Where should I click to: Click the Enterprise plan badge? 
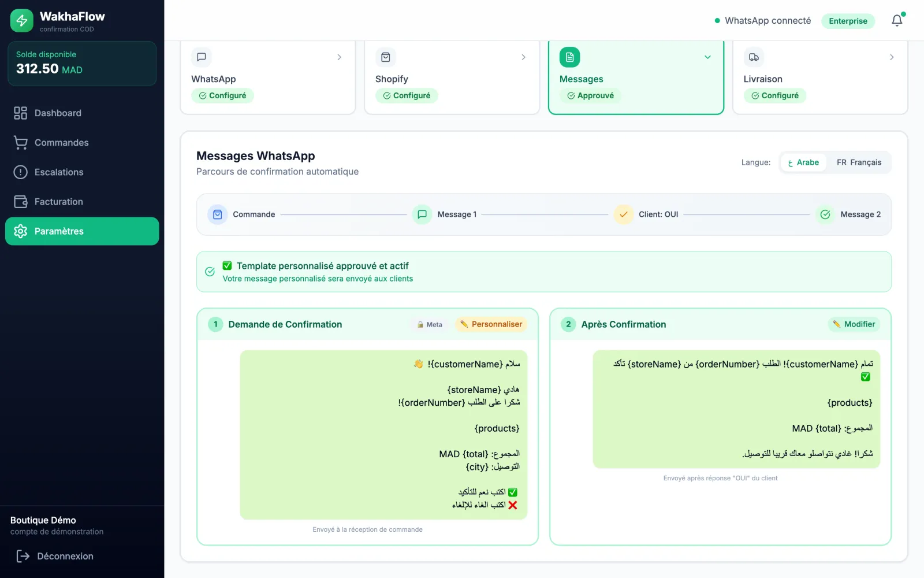pyautogui.click(x=848, y=21)
